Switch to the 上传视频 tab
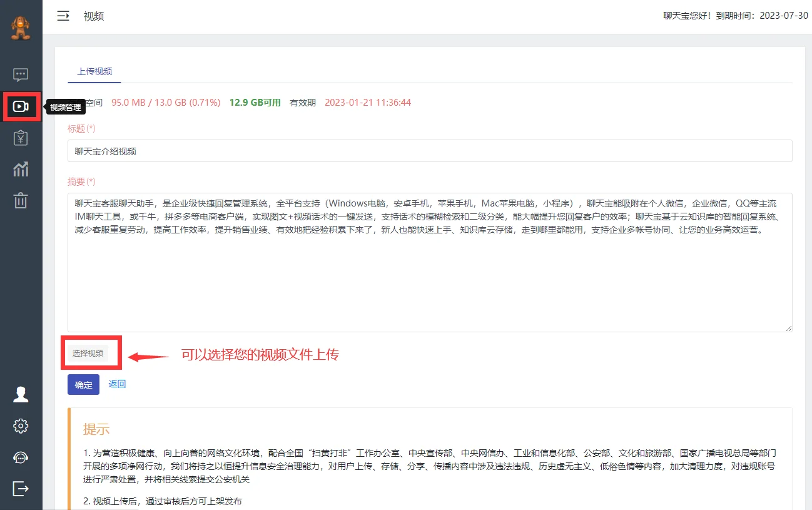 pos(94,71)
